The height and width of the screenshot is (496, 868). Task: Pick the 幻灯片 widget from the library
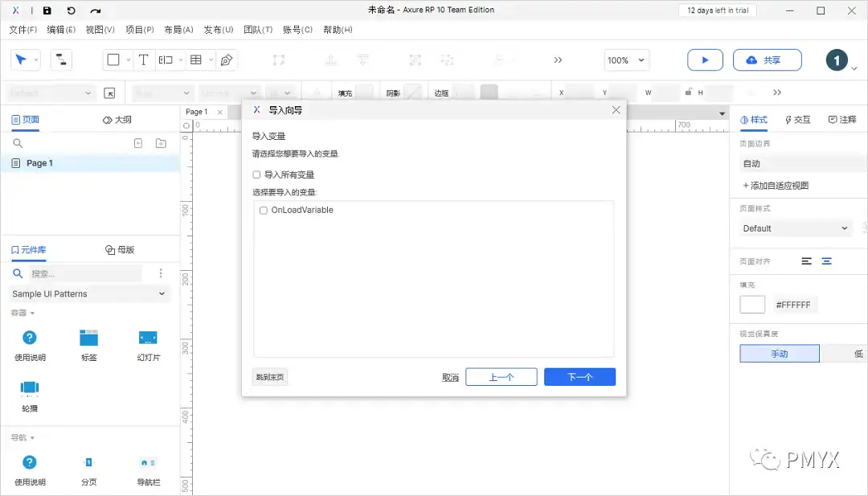click(x=147, y=344)
